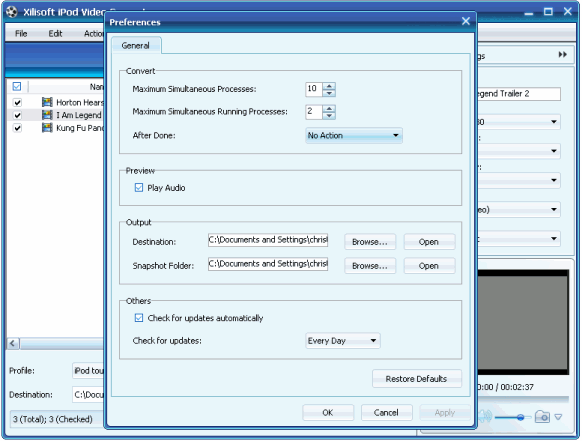Click the Horton Hears video file icon
The width and height of the screenshot is (582, 441).
pos(47,102)
